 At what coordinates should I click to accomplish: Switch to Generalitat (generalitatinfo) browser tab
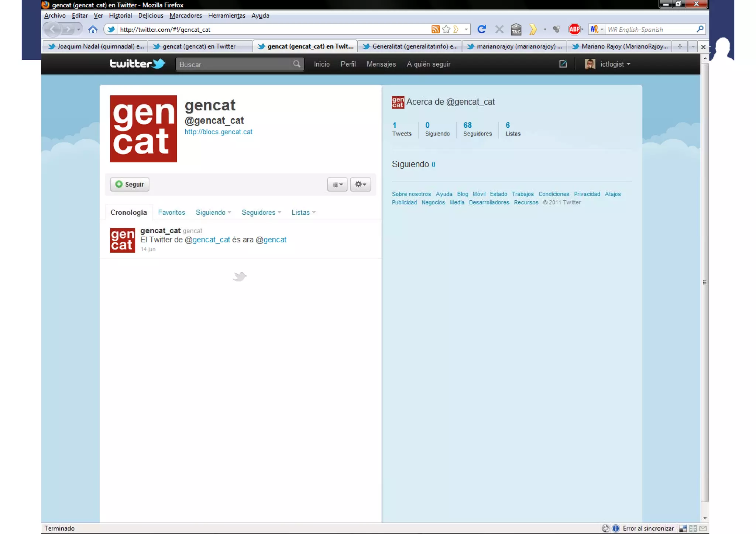[x=410, y=46]
